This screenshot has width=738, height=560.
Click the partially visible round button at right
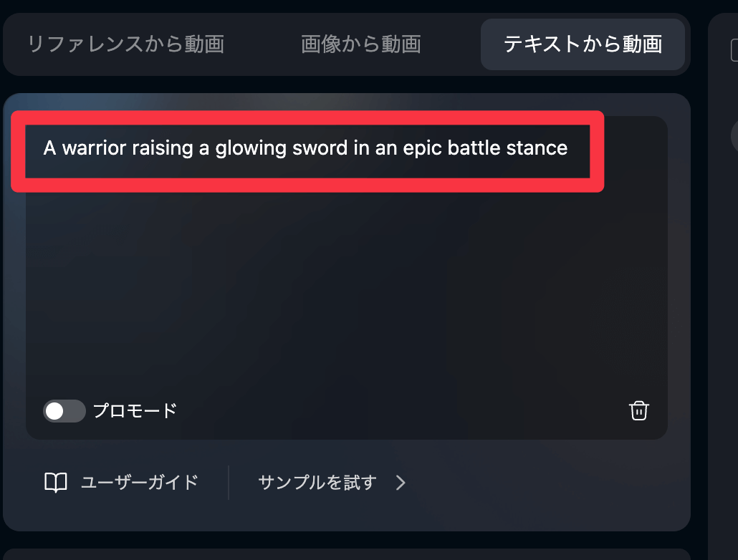tap(734, 135)
